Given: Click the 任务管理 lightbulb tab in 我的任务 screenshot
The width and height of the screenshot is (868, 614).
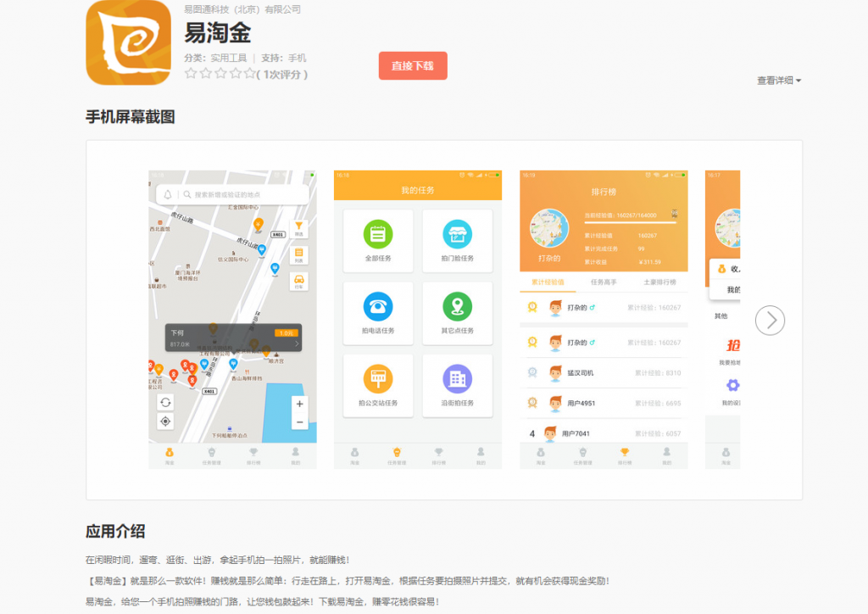Looking at the screenshot, I should pos(397,456).
